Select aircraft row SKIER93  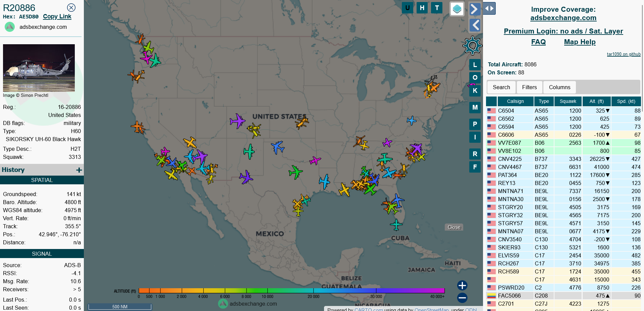coord(563,247)
